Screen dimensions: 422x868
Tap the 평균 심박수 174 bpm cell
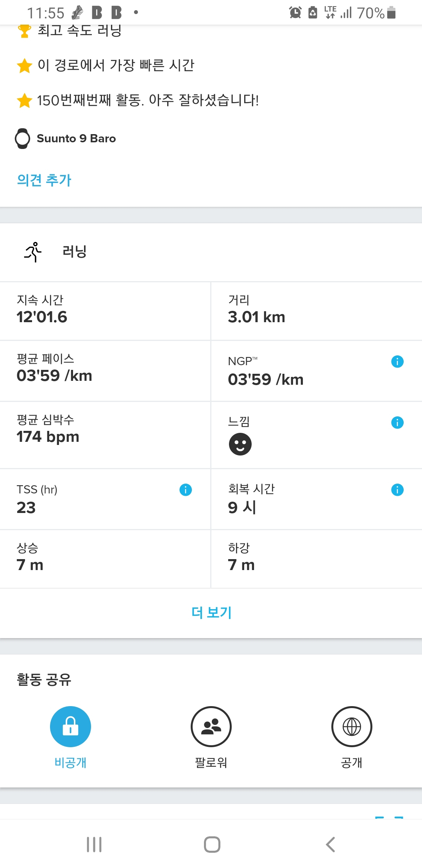(105, 435)
